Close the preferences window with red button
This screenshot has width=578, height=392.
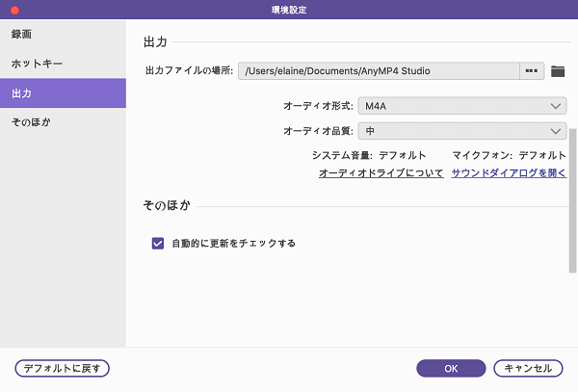coord(14,10)
